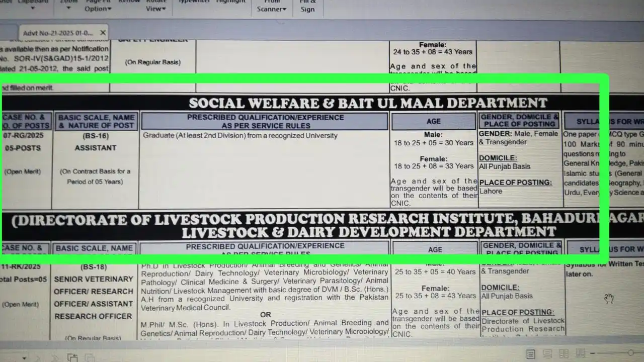Open the Zoom dropdown arrow
The image size is (644, 362).
tap(69, 9)
